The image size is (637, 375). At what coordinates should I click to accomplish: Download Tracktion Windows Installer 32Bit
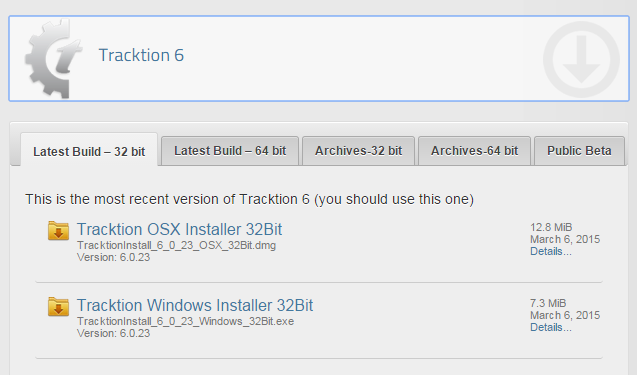point(195,305)
